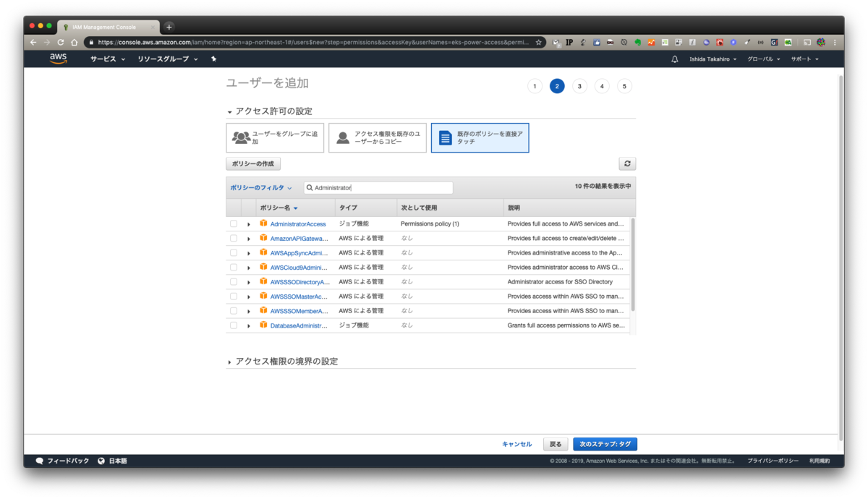Expand the DatabaseAdministrator policy row arrow
The image size is (868, 499).
[249, 325]
